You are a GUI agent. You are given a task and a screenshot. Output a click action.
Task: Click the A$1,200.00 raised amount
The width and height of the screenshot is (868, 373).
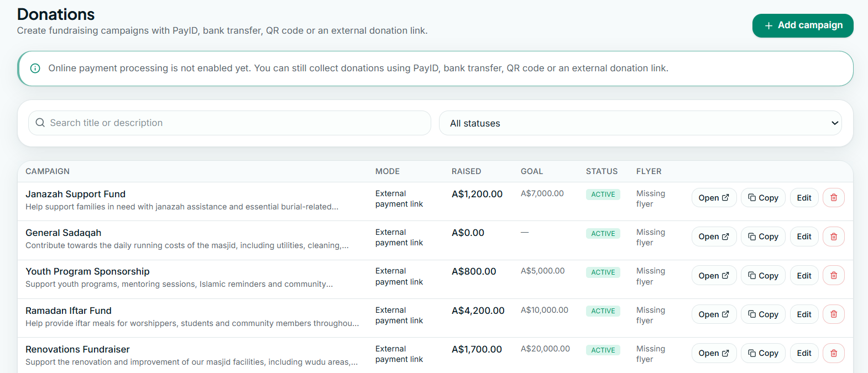click(x=477, y=194)
